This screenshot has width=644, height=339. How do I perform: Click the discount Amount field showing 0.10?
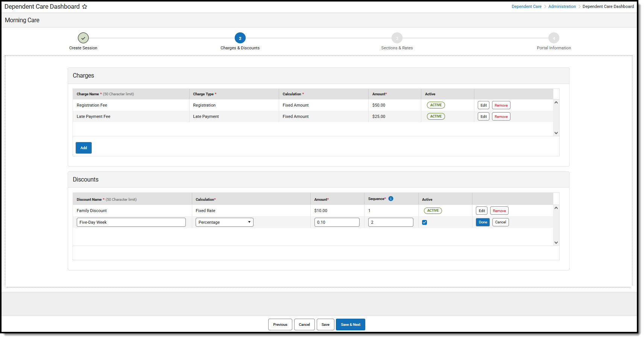pos(337,222)
